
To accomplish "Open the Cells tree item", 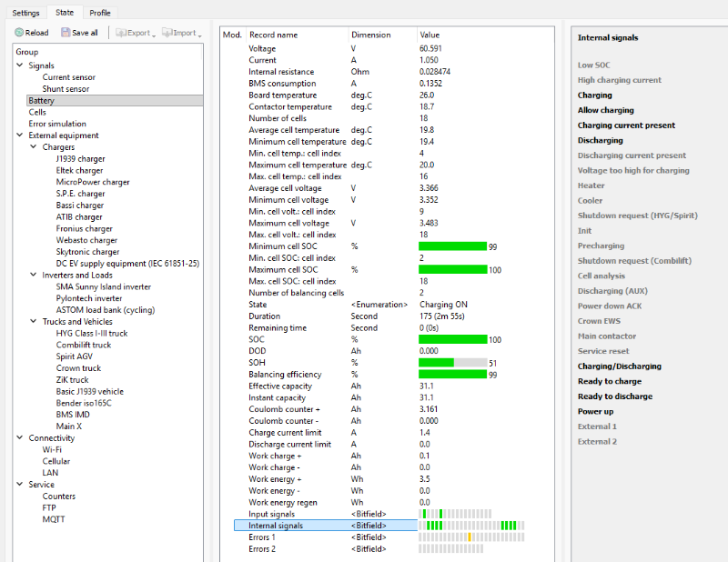I will coord(37,112).
